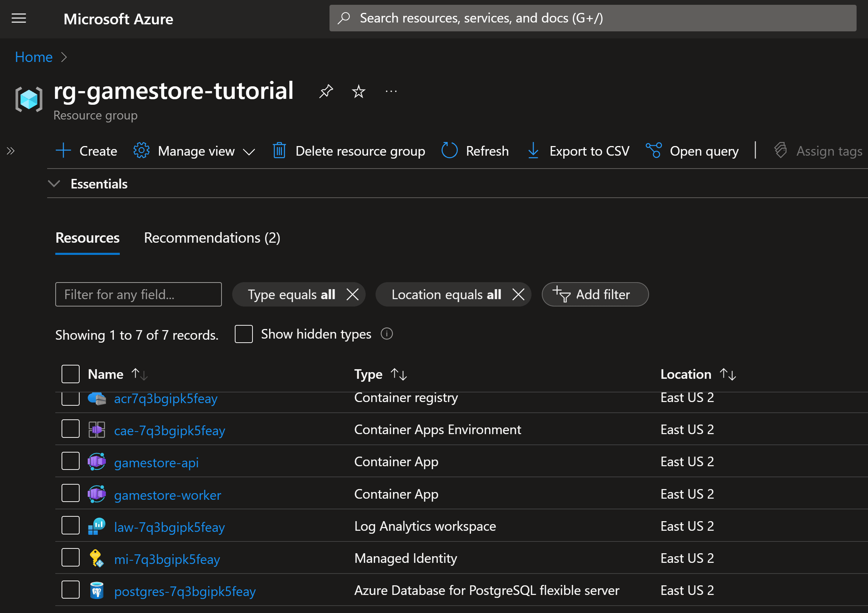Open the portal hamburger menu
The height and width of the screenshot is (613, 868).
click(x=19, y=18)
